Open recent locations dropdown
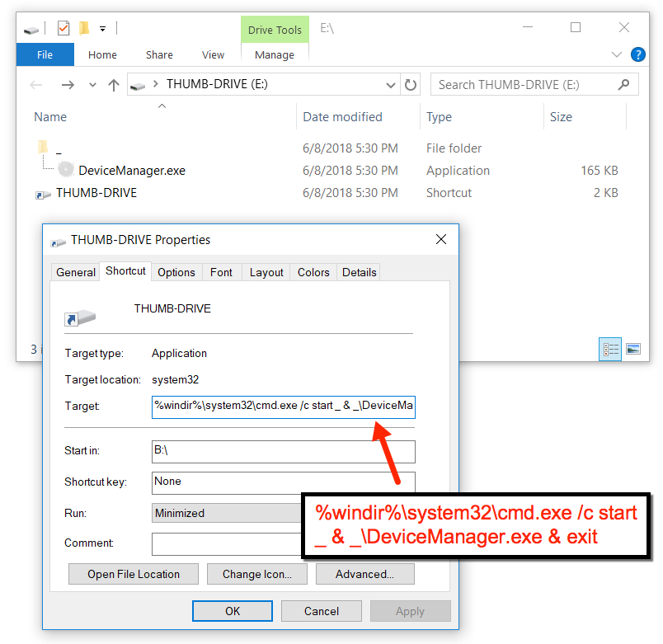 [92, 85]
